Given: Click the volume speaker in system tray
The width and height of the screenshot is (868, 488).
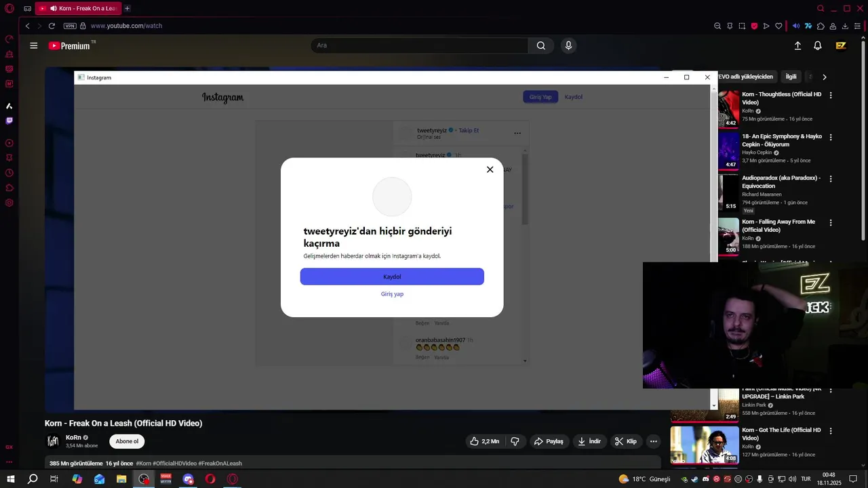Looking at the screenshot, I should (793, 479).
